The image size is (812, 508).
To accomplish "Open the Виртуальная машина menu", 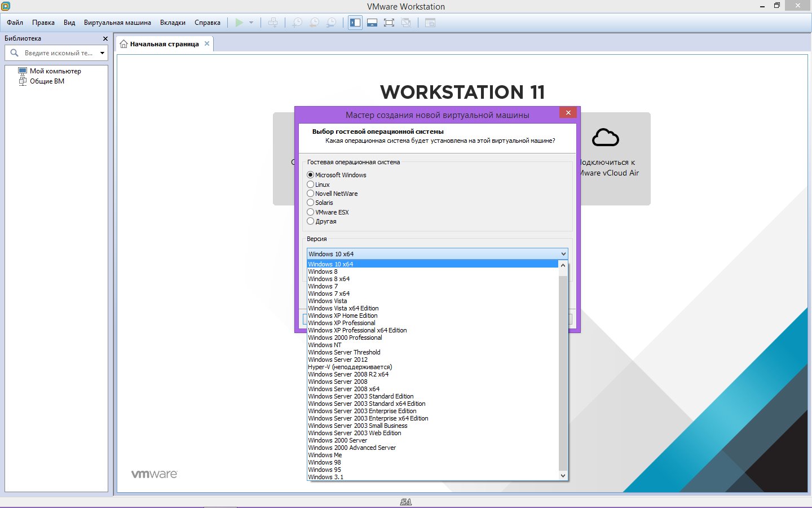I will [x=117, y=23].
